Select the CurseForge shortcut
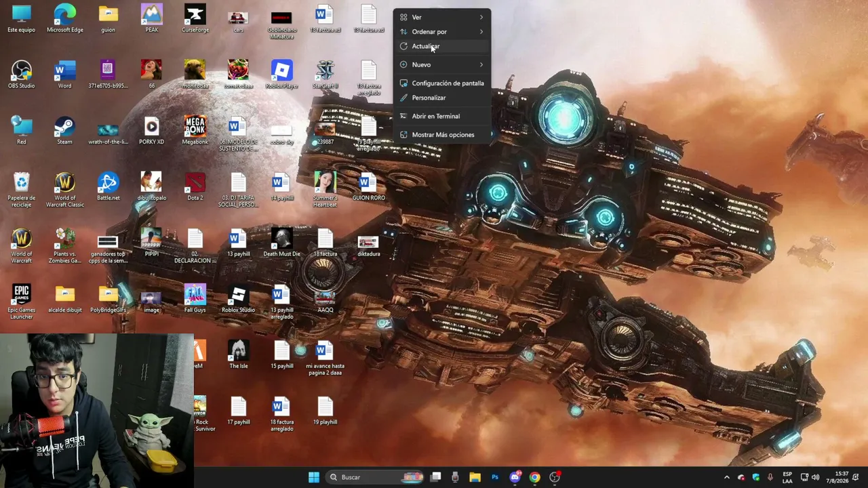 (x=195, y=19)
